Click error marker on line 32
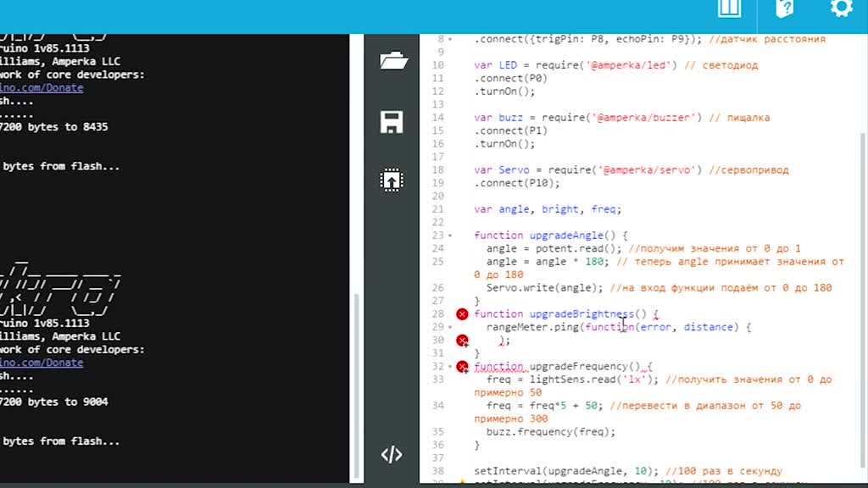This screenshot has width=868, height=488. [x=462, y=366]
